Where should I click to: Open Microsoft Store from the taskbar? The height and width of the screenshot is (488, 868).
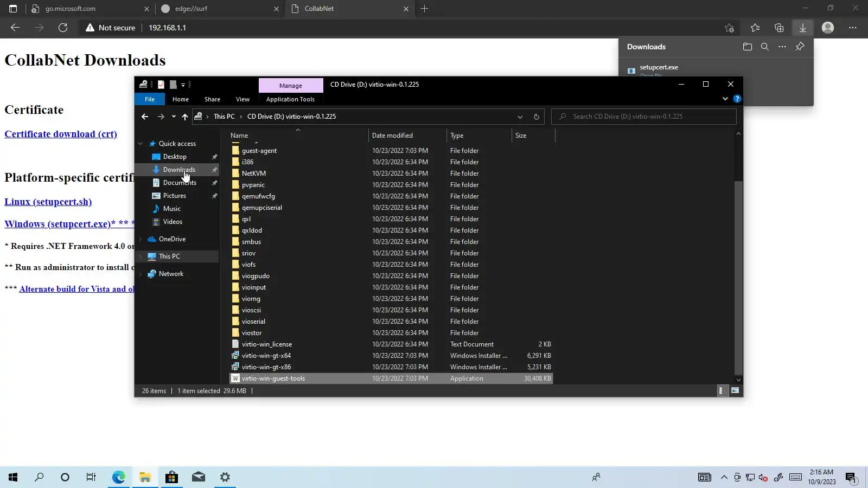tap(171, 477)
